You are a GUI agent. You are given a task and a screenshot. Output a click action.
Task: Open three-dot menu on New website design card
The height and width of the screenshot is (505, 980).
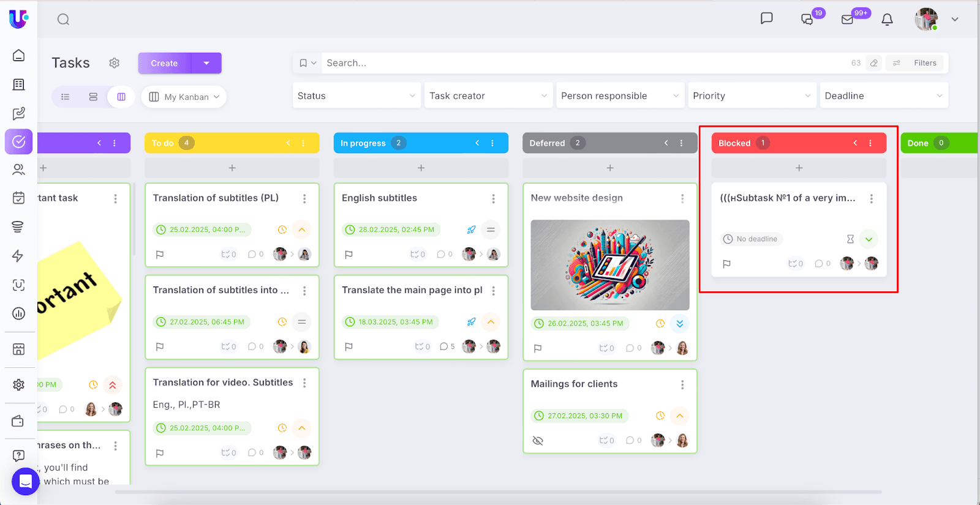(x=682, y=198)
